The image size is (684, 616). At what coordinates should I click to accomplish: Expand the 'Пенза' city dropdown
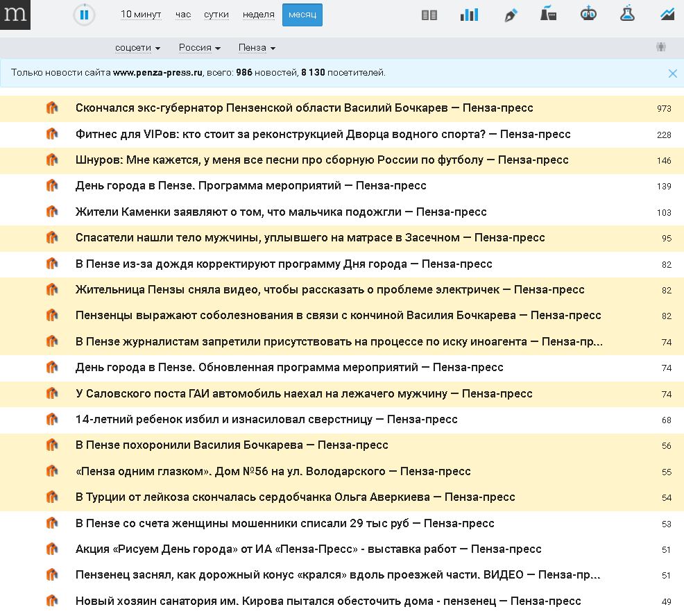pos(257,48)
